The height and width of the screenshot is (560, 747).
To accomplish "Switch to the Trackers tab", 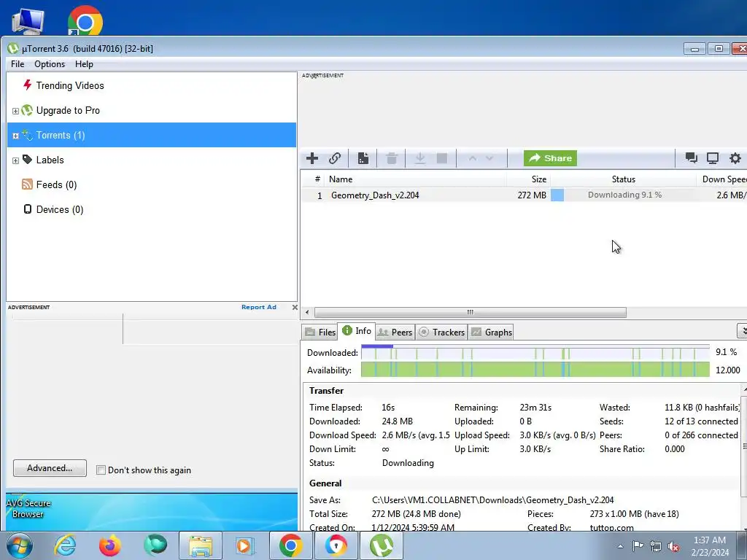I will coord(441,332).
